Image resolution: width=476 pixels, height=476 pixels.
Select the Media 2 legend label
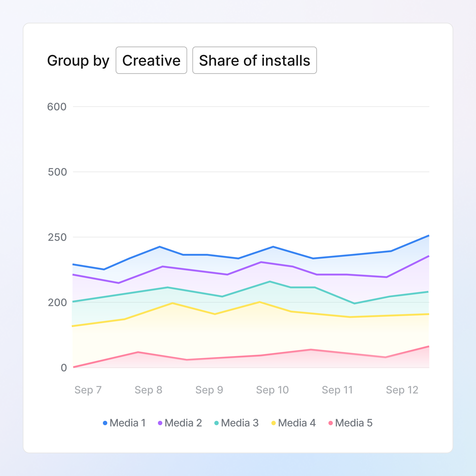pos(183,423)
